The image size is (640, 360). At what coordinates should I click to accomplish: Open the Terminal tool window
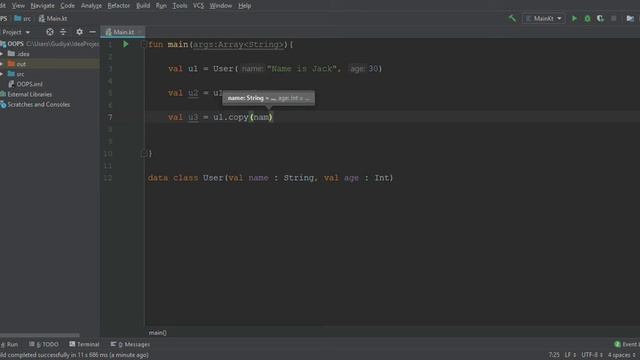click(84, 344)
